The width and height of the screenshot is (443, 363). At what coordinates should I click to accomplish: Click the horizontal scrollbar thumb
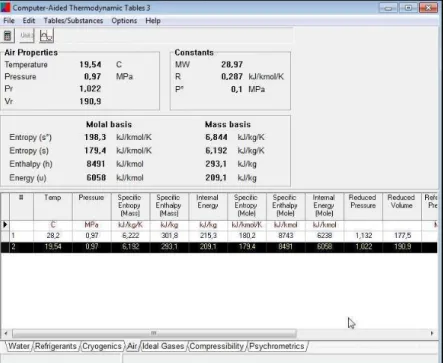tap(154, 333)
